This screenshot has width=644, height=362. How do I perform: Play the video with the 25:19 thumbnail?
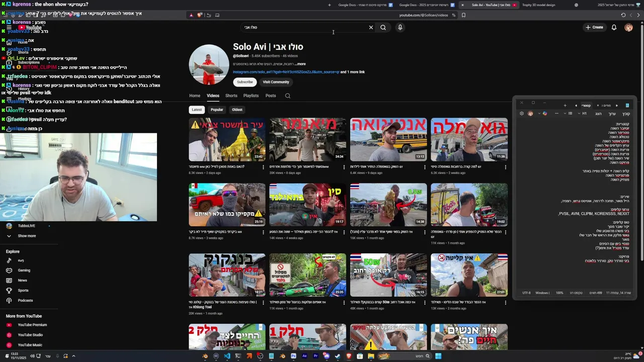(x=227, y=205)
